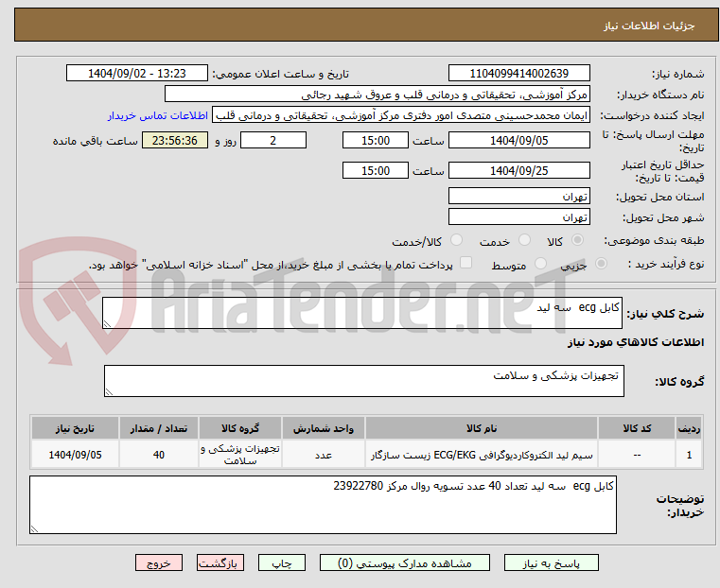Click the خروج exit button
The image size is (720, 588).
(159, 562)
